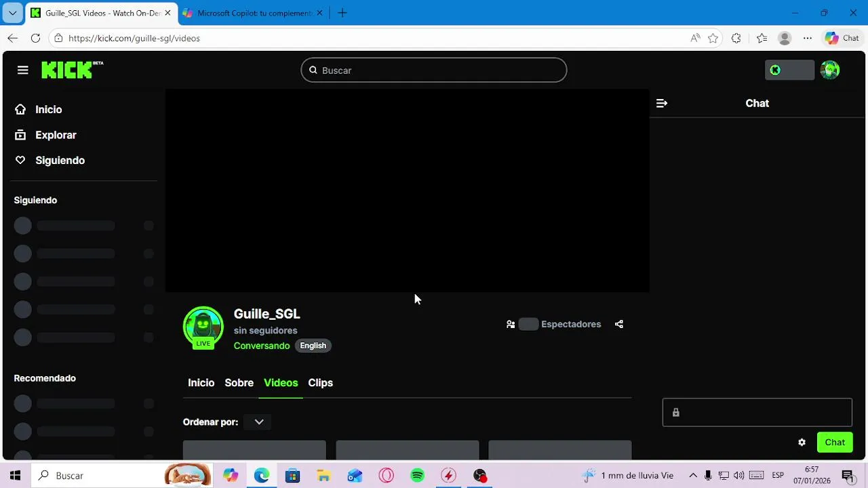Viewport: 868px width, 488px height.
Task: Click the ESP language indicator
Action: point(778,476)
